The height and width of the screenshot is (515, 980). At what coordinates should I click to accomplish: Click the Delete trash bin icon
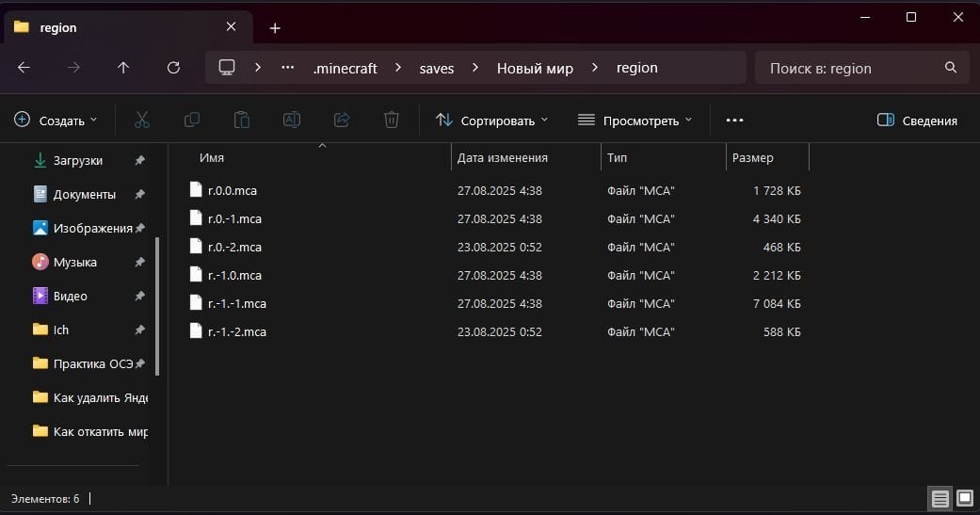click(x=392, y=120)
